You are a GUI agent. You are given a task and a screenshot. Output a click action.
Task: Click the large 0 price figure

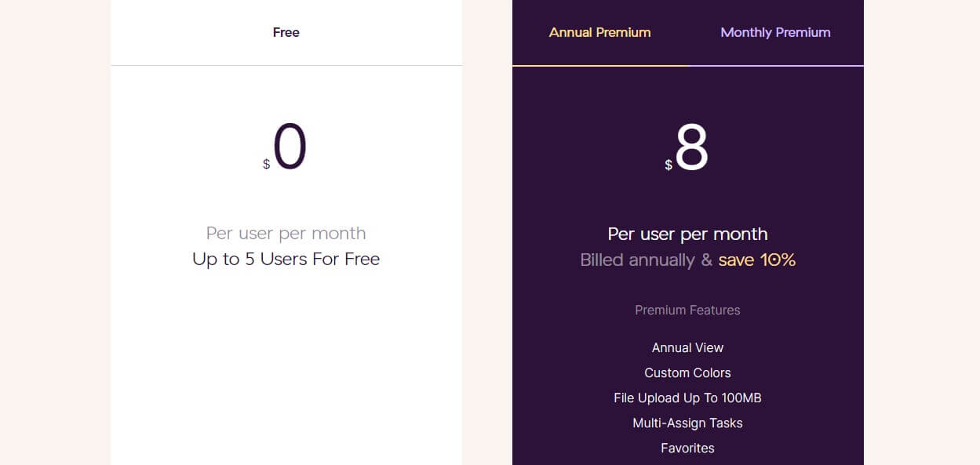point(290,147)
